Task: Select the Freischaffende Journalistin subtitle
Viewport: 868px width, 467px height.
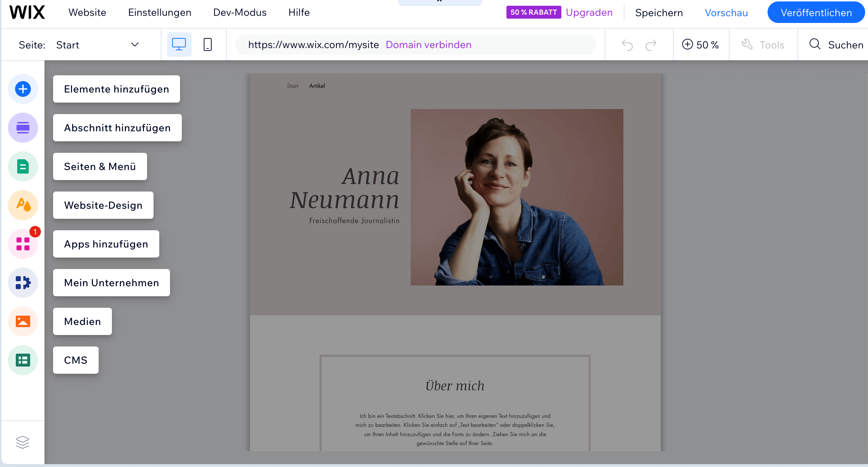Action: 354,221
